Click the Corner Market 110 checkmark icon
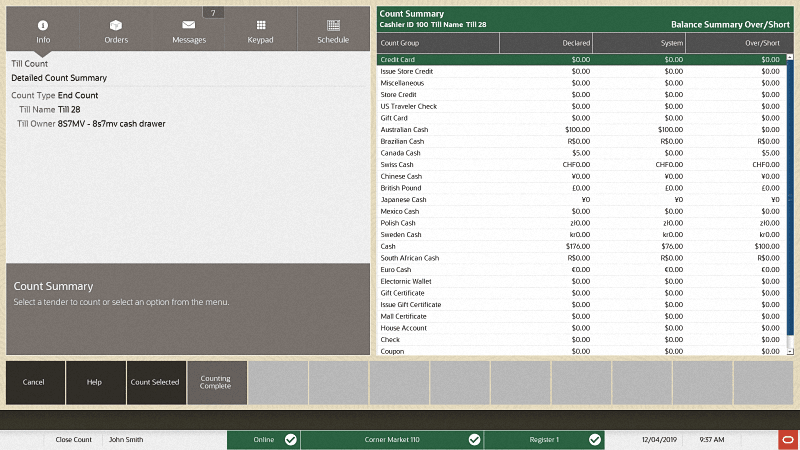The width and height of the screenshot is (800, 450). pyautogui.click(x=474, y=439)
